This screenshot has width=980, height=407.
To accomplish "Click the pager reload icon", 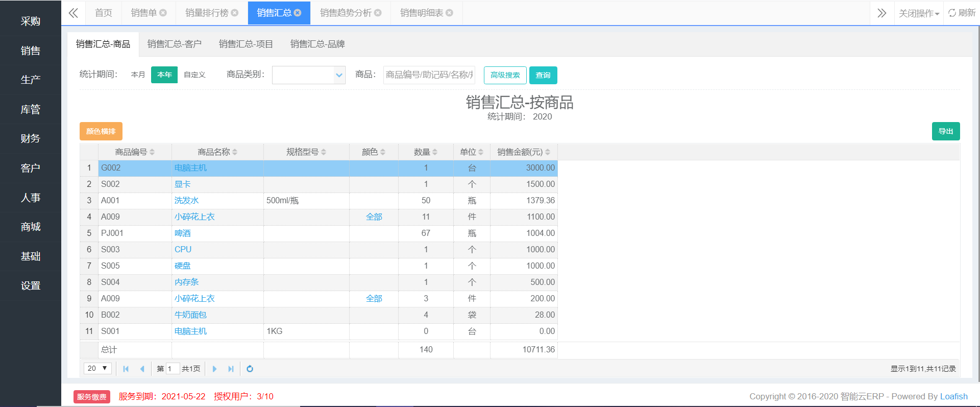I will click(250, 369).
